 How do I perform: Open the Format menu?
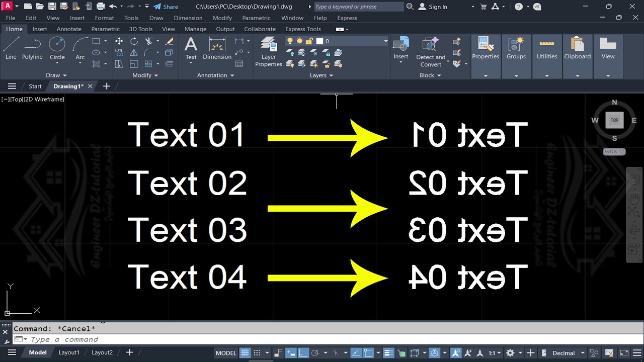tap(104, 18)
